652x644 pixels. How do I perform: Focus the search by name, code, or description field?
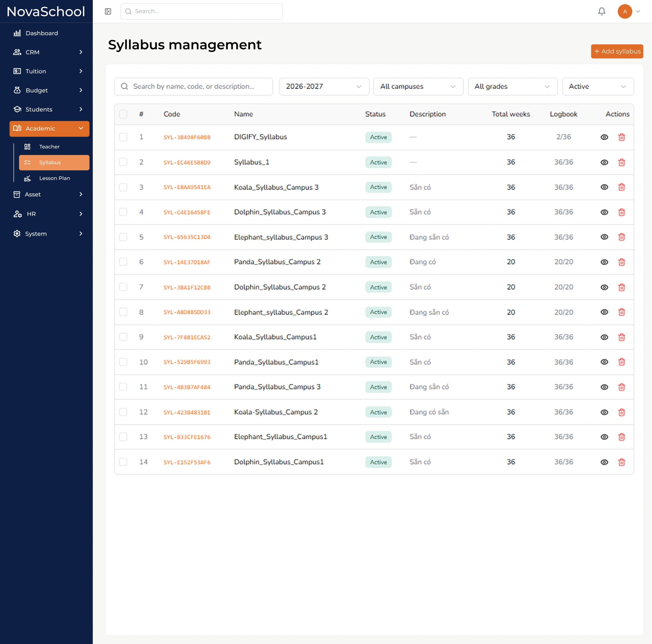click(193, 86)
